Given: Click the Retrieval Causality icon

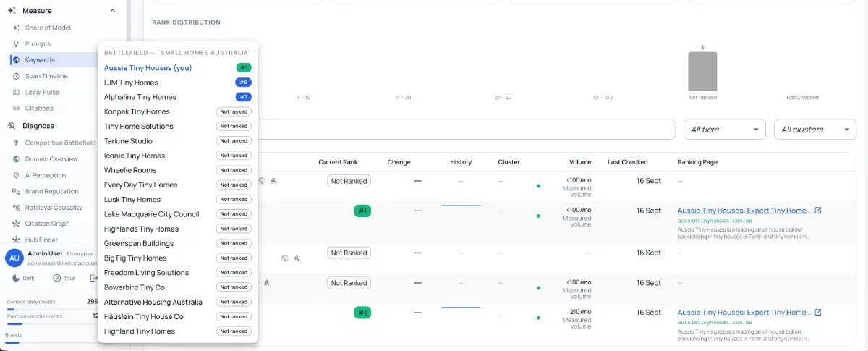Looking at the screenshot, I should [x=16, y=208].
